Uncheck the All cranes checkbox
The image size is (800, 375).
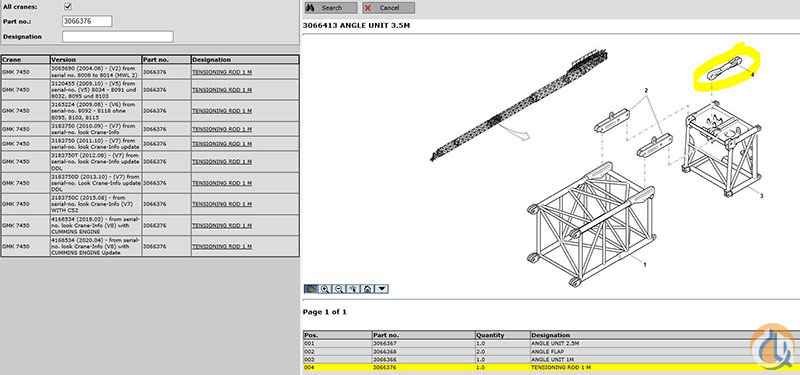pyautogui.click(x=68, y=7)
